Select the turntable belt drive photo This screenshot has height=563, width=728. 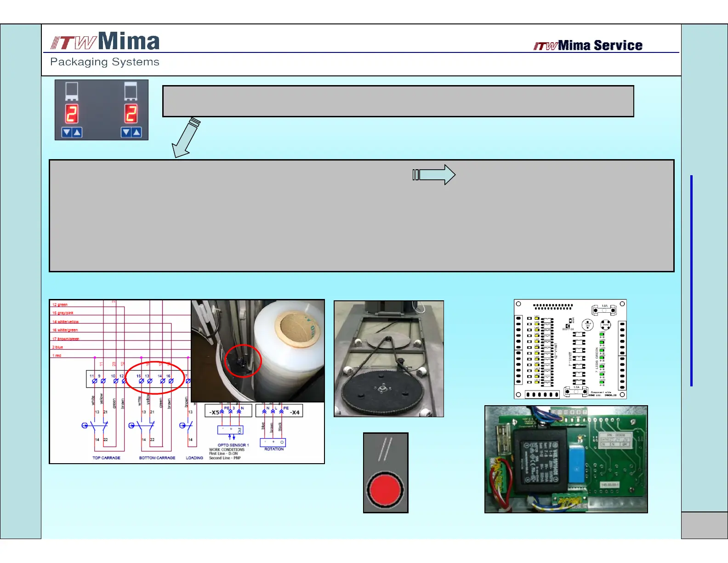click(x=389, y=359)
